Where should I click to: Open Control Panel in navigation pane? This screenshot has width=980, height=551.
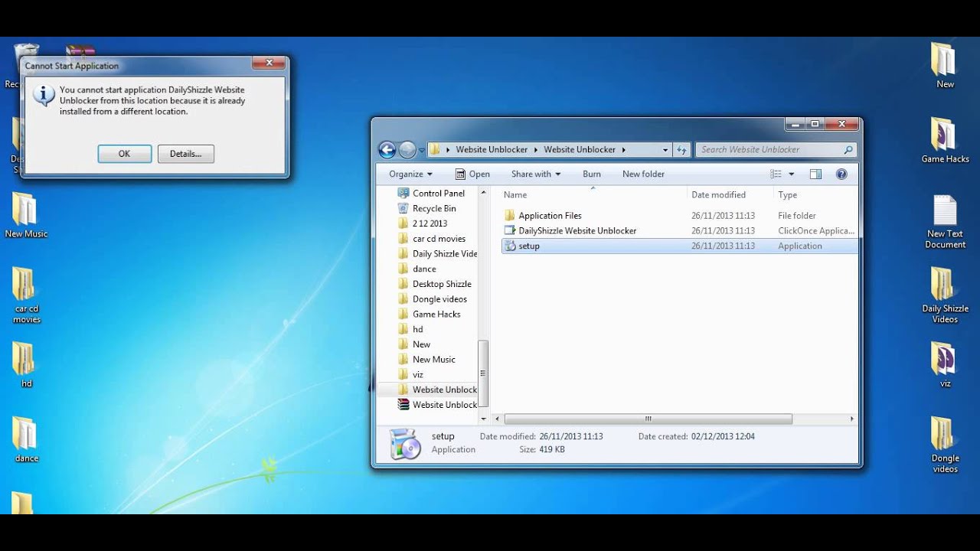[x=438, y=194]
